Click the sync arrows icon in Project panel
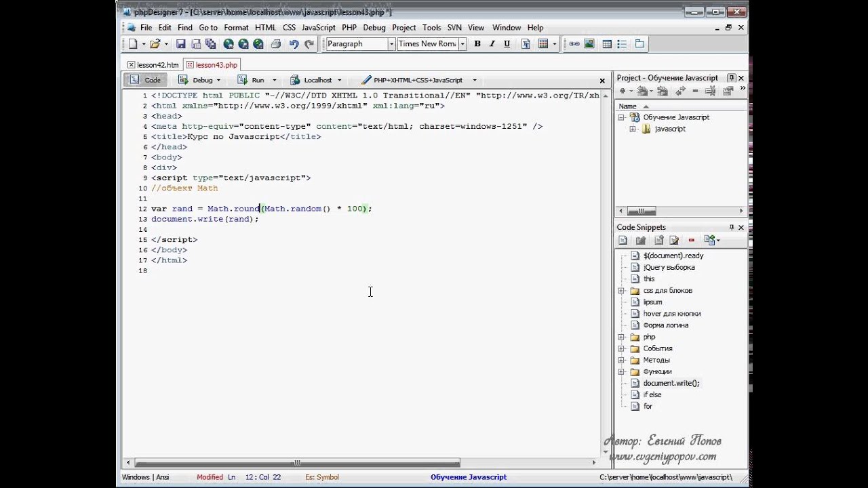Image resolution: width=868 pixels, height=488 pixels. click(x=680, y=91)
